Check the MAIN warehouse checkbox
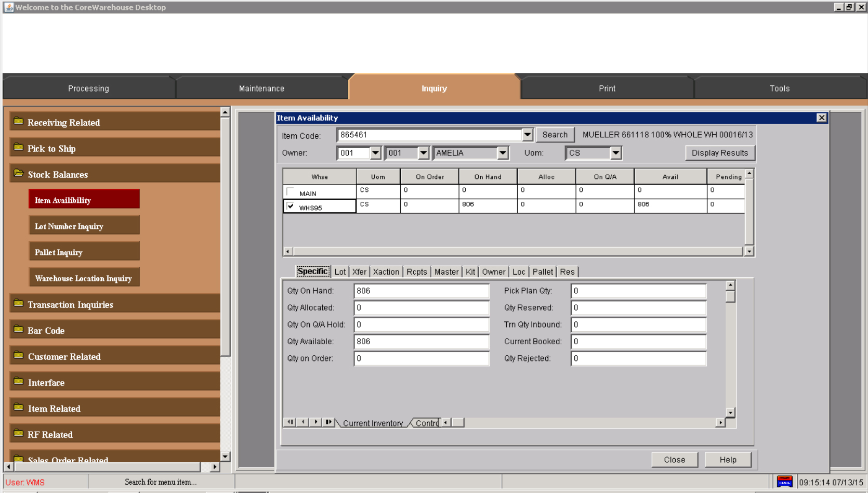Screen dimensions: 868x493 pyautogui.click(x=290, y=191)
